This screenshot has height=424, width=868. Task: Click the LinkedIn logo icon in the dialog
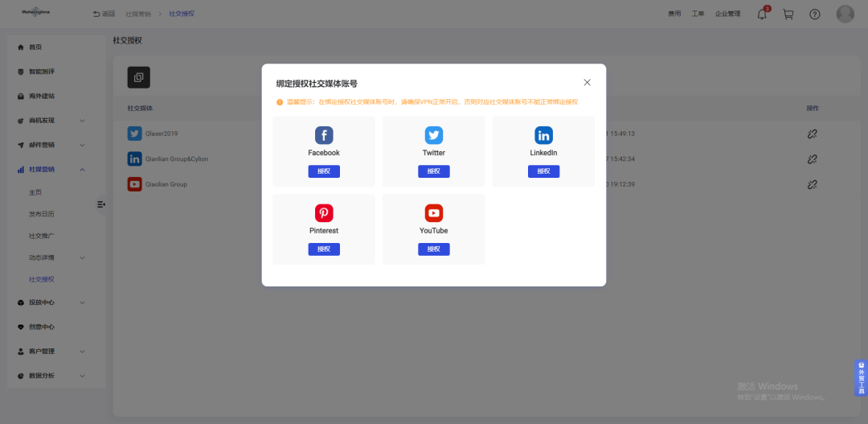pyautogui.click(x=543, y=135)
